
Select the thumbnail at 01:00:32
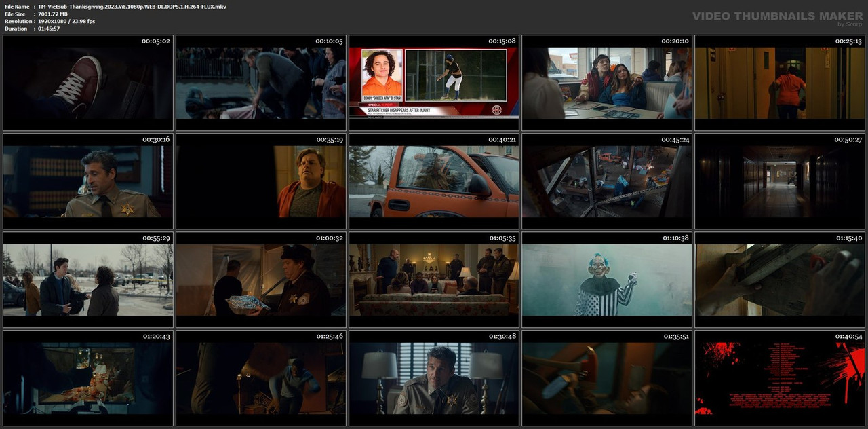click(261, 280)
